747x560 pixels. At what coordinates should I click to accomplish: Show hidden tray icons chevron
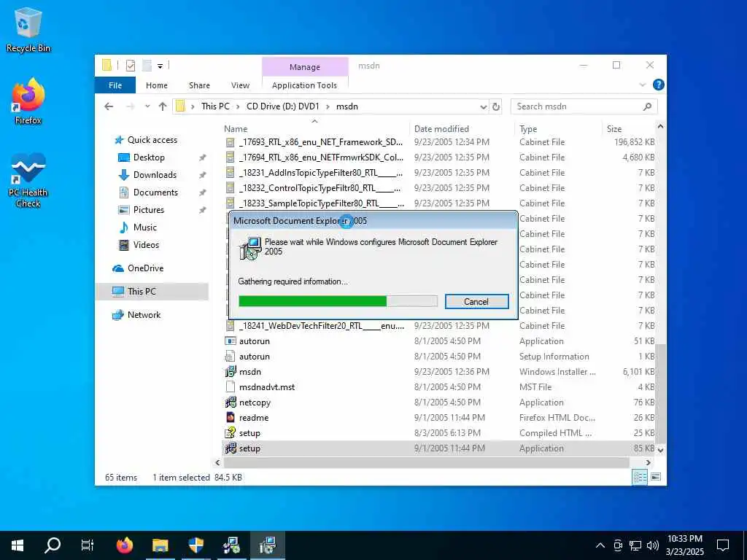600,545
